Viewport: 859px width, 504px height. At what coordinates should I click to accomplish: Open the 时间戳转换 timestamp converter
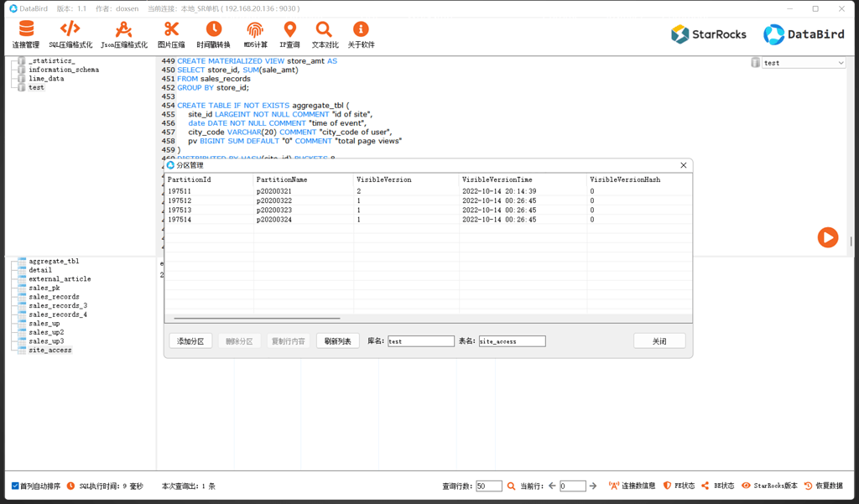[213, 34]
